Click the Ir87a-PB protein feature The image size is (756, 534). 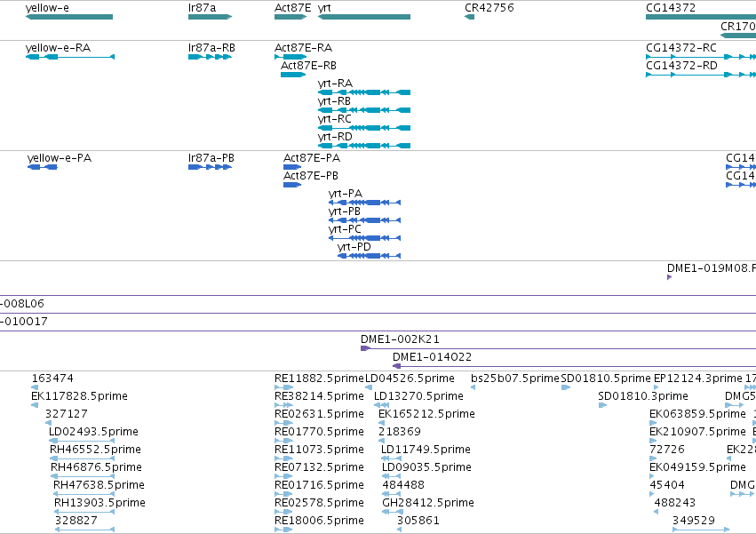[x=211, y=167]
